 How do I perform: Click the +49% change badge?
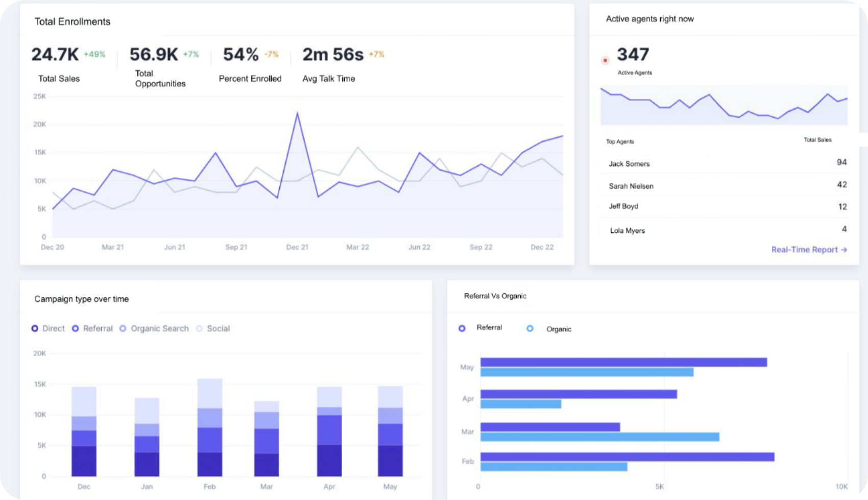tap(94, 54)
